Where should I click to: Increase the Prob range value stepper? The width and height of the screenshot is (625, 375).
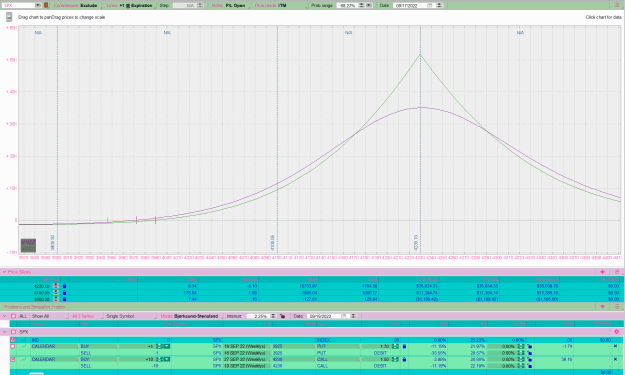point(362,4)
